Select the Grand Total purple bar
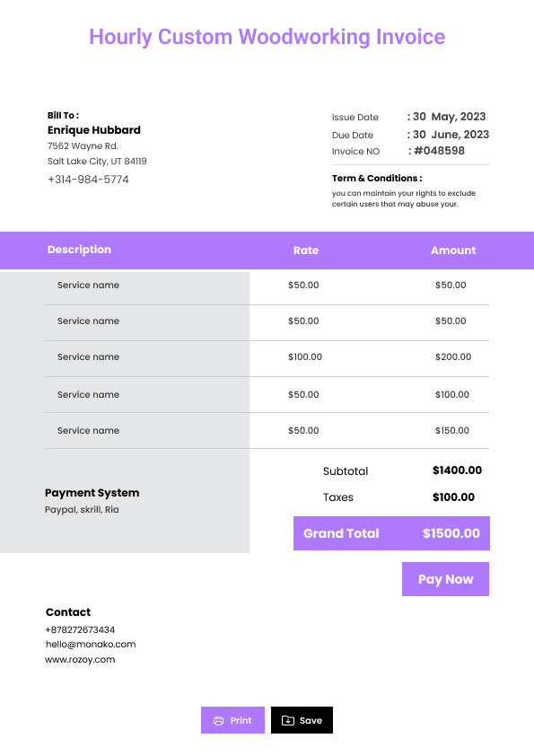This screenshot has width=534, height=756. [391, 533]
